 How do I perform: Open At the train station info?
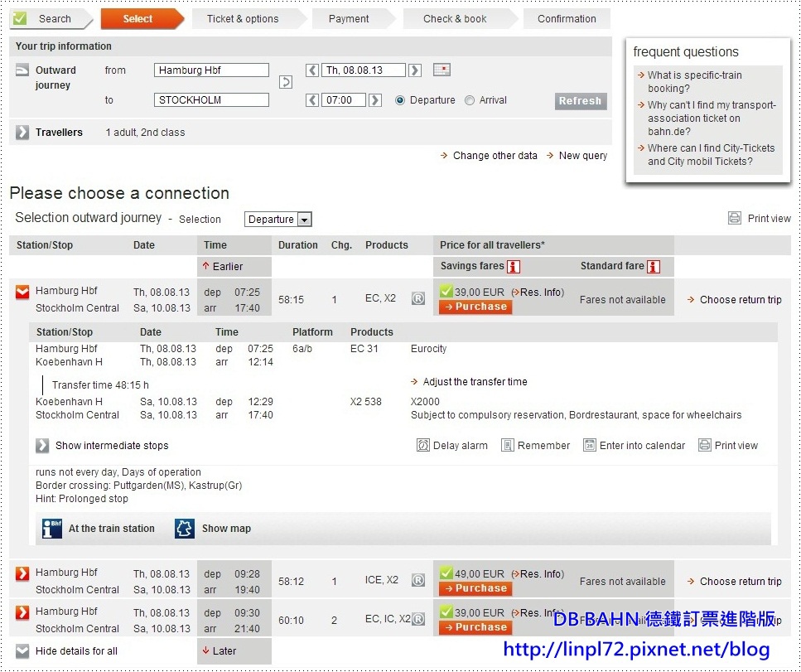(99, 529)
